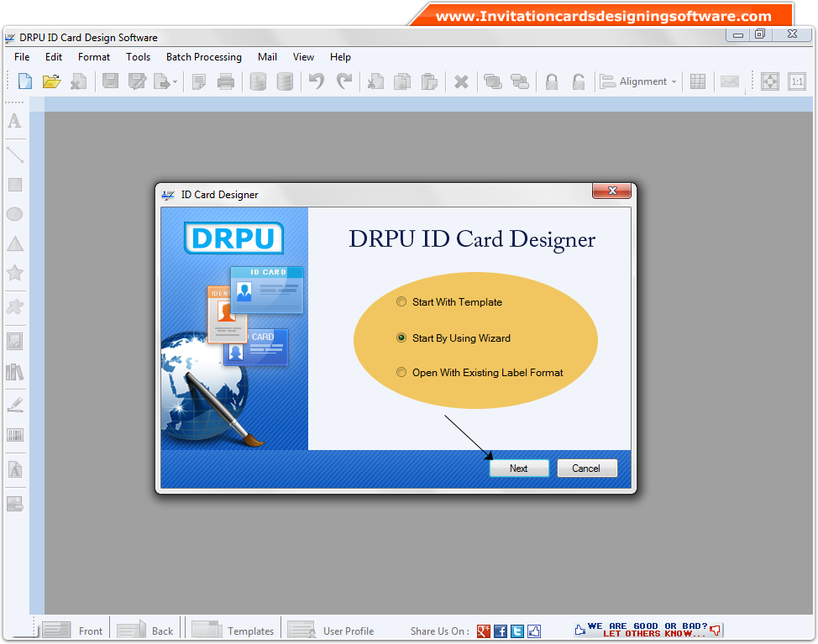Select the Triangle shape tool

(14, 243)
